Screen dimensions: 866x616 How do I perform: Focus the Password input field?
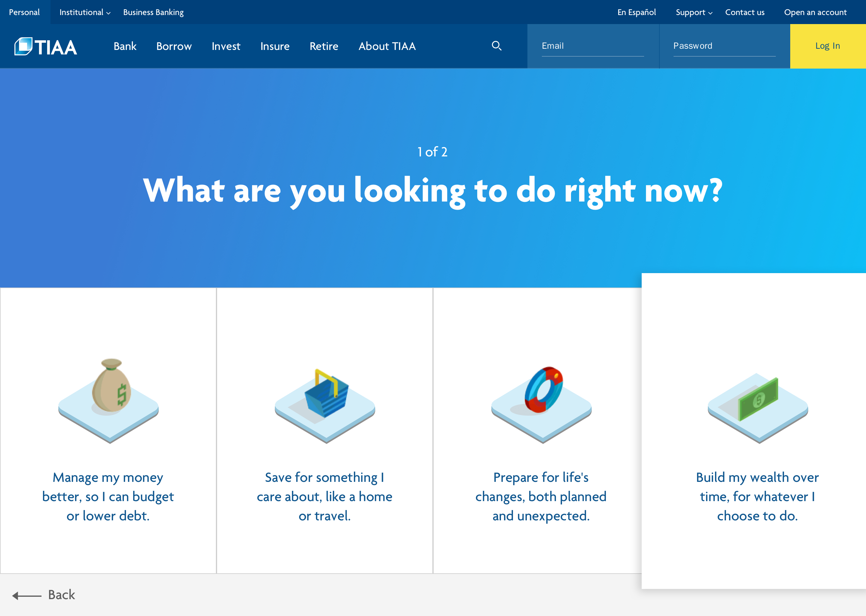coord(724,46)
